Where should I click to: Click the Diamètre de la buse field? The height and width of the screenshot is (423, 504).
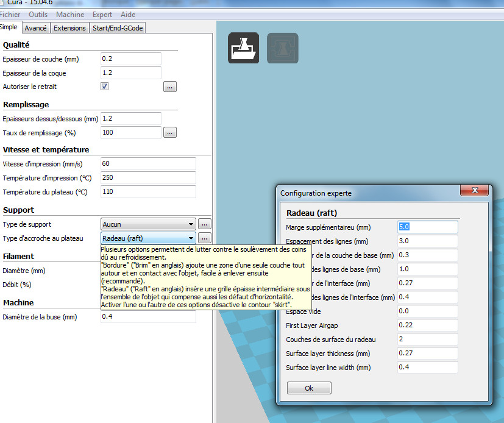coord(148,316)
